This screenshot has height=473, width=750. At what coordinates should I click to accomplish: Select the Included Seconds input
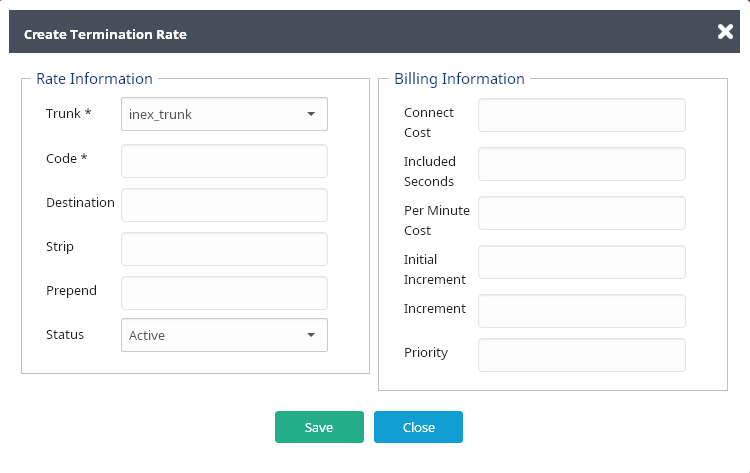pyautogui.click(x=582, y=164)
